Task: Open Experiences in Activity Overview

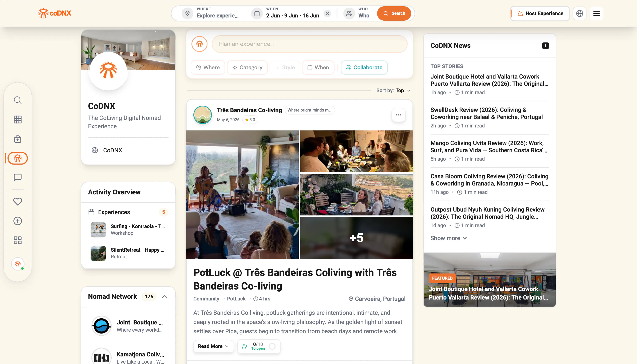Action: pos(128,212)
